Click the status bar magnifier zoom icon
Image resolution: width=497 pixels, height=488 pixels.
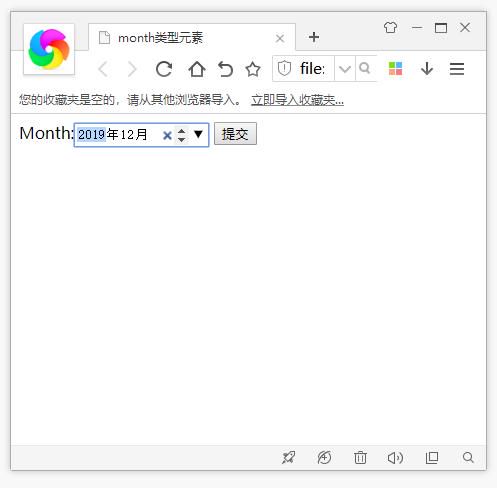[x=468, y=457]
